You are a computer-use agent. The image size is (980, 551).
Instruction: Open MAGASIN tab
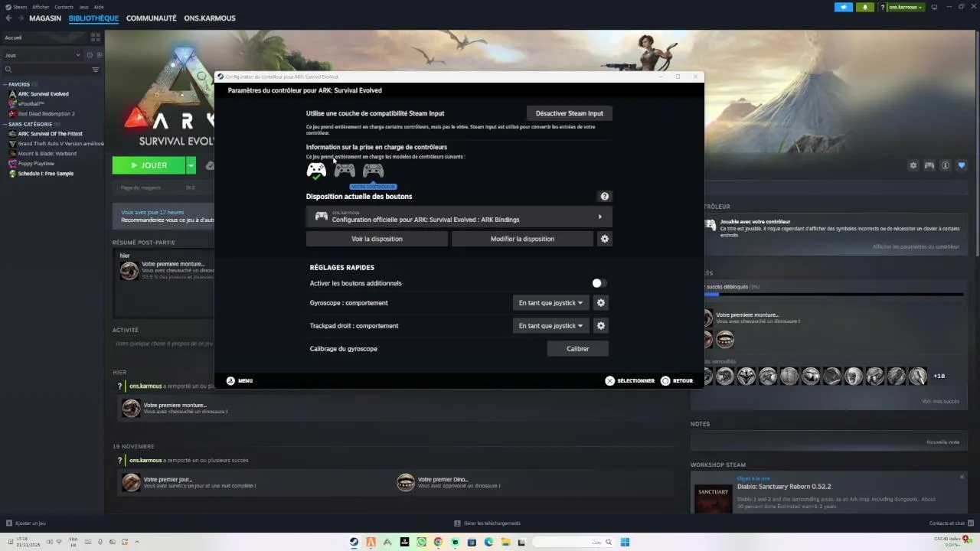pyautogui.click(x=45, y=18)
